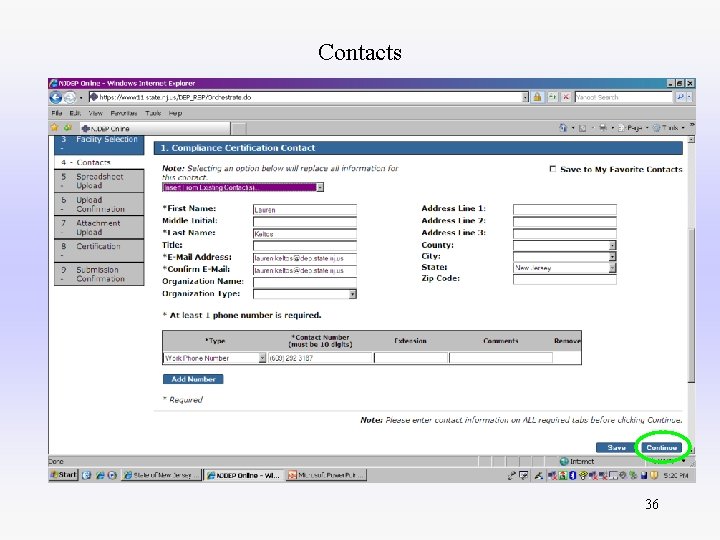Image resolution: width=720 pixels, height=540 pixels.
Task: Click the taskbar clock
Action: 676,475
